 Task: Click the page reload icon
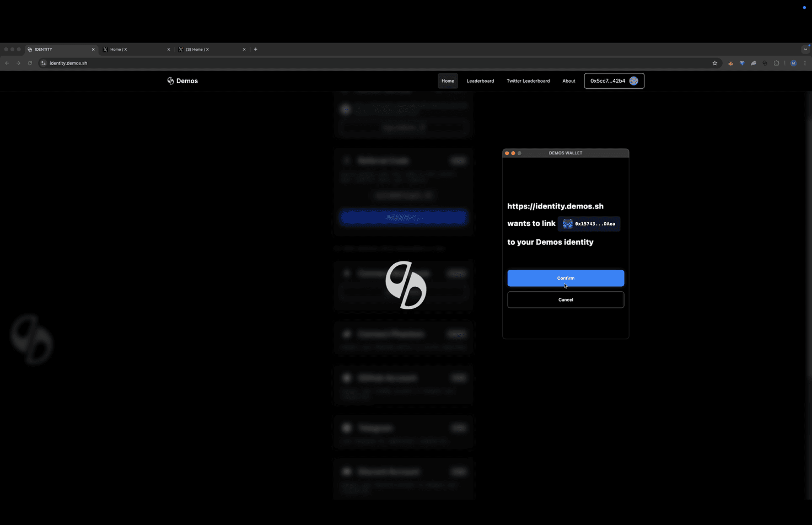(29, 63)
